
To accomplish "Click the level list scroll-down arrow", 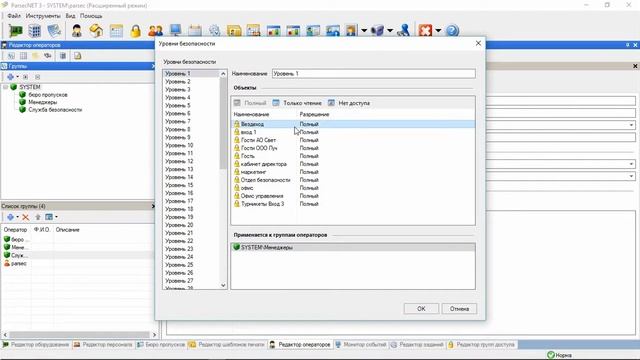I will (x=223, y=285).
